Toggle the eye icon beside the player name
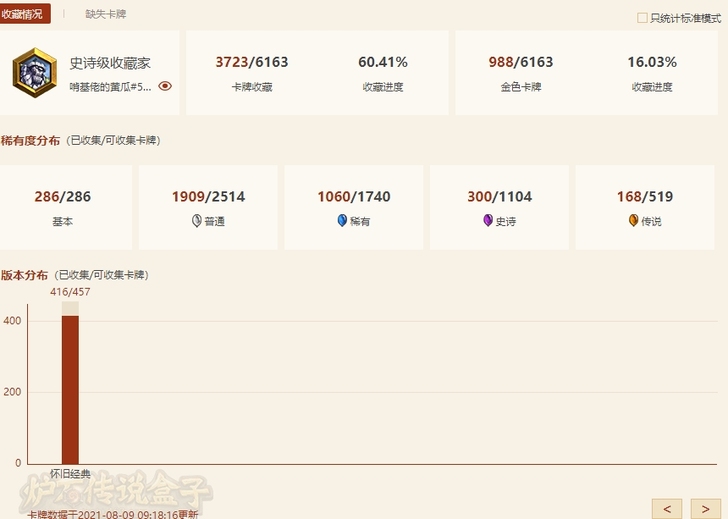The height and width of the screenshot is (519, 728). [x=165, y=86]
